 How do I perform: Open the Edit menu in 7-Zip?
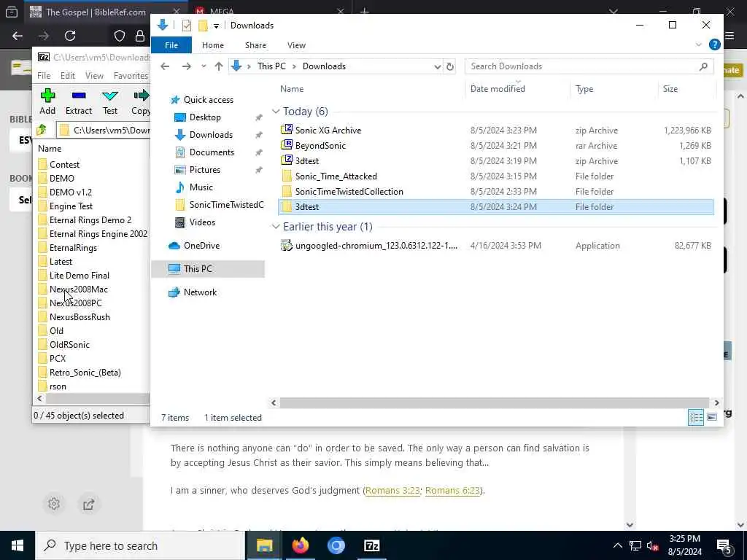[68, 76]
